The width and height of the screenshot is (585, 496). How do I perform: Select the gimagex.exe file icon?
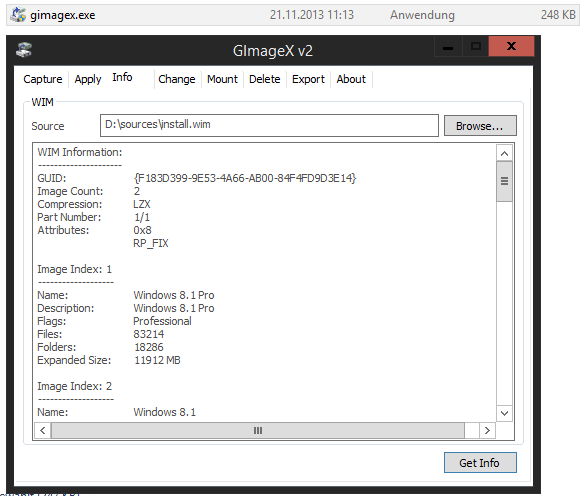[18, 15]
